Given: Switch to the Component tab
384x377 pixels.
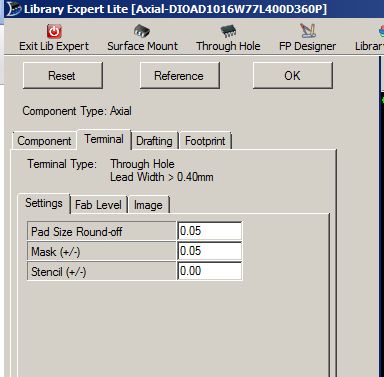Looking at the screenshot, I should tap(44, 141).
